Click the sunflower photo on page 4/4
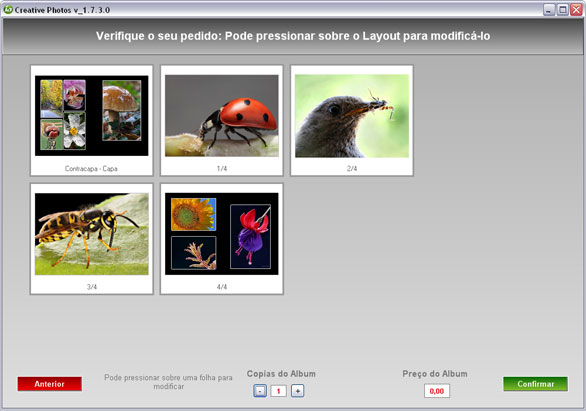The height and width of the screenshot is (411, 586). [x=194, y=214]
